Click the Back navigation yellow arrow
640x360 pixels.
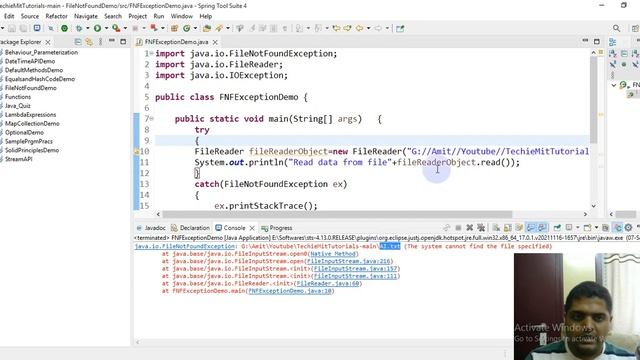tap(359, 28)
